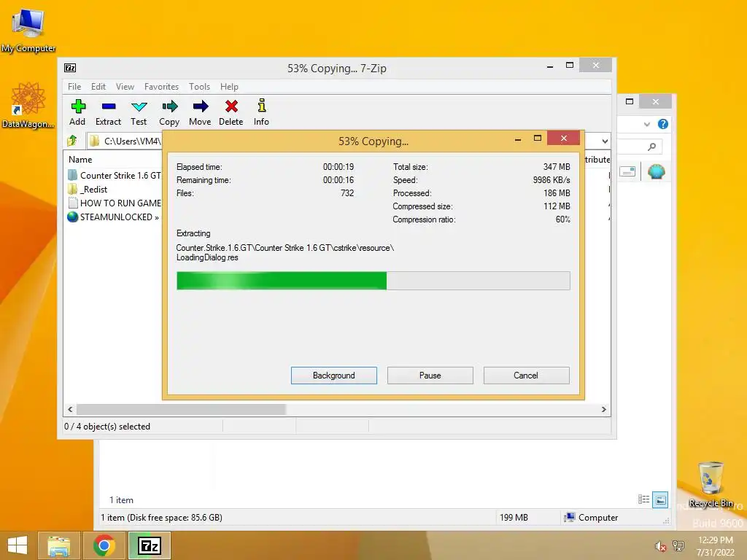The width and height of the screenshot is (747, 560).
Task: Expand the address path dropdown arrow
Action: tap(605, 141)
